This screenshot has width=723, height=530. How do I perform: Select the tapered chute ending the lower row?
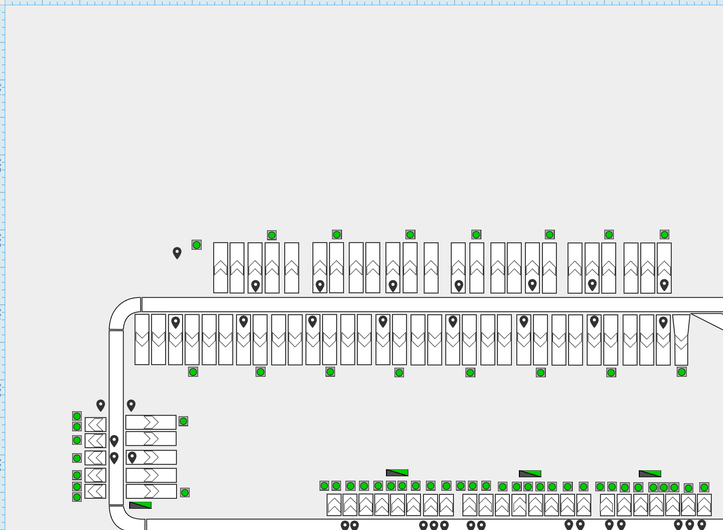click(x=681, y=340)
